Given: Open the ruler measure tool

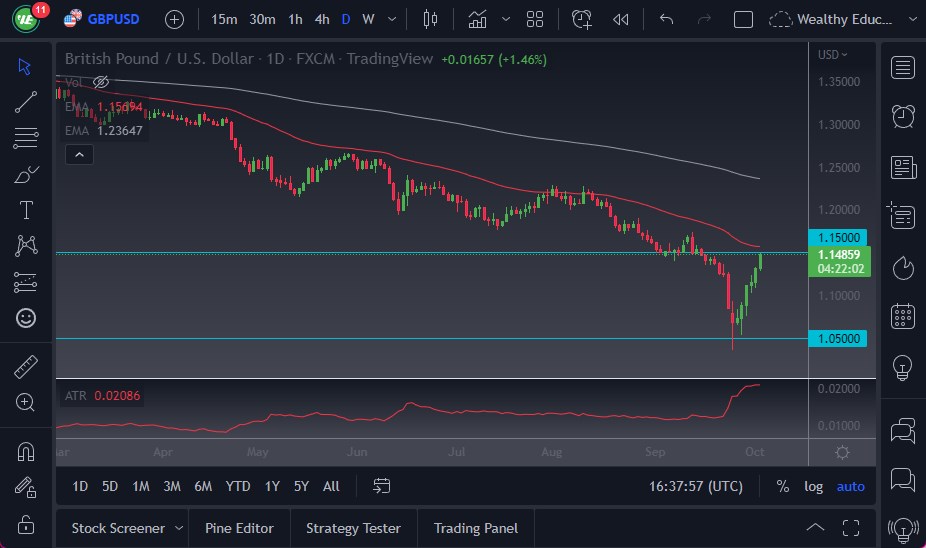Looking at the screenshot, I should [x=26, y=367].
